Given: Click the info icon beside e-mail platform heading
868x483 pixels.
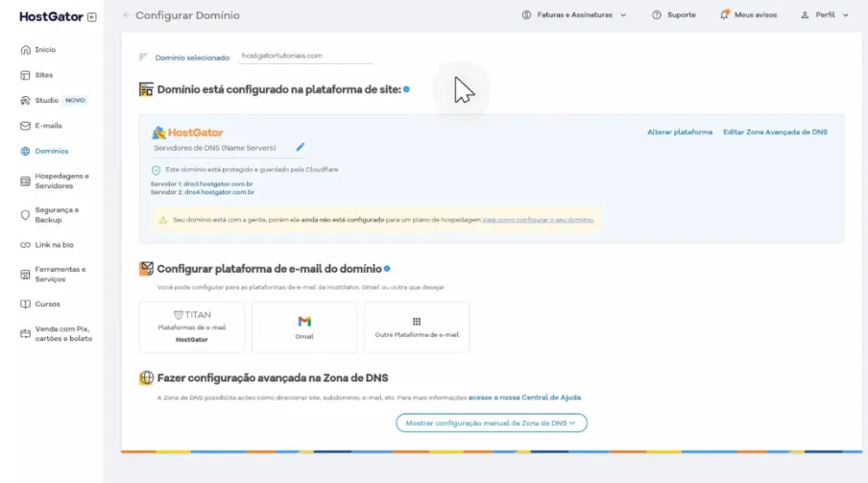Looking at the screenshot, I should pyautogui.click(x=387, y=269).
